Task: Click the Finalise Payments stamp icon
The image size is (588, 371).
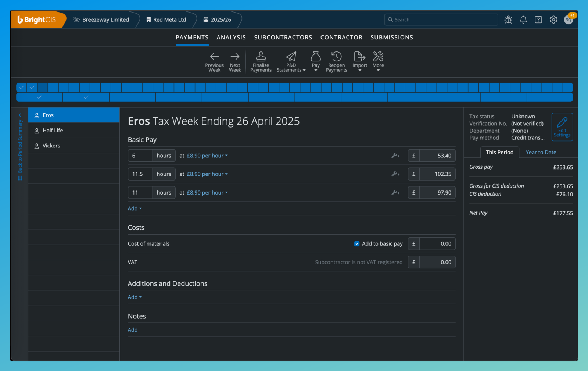Action: (x=261, y=56)
